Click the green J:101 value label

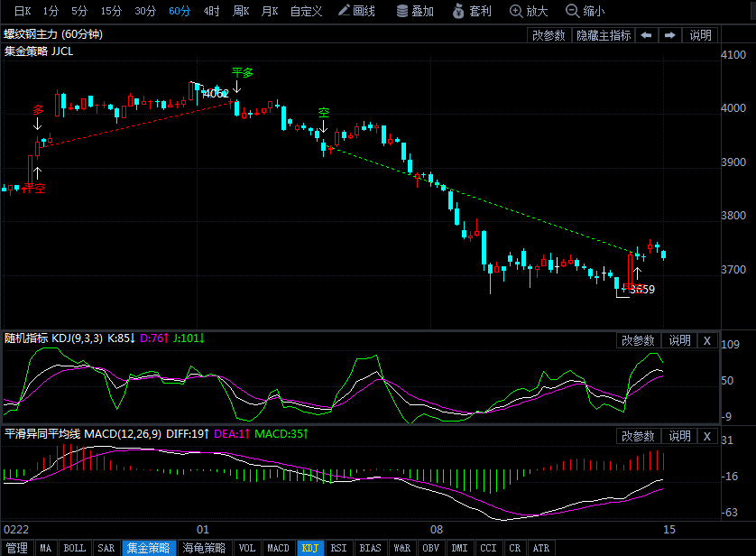pos(189,338)
